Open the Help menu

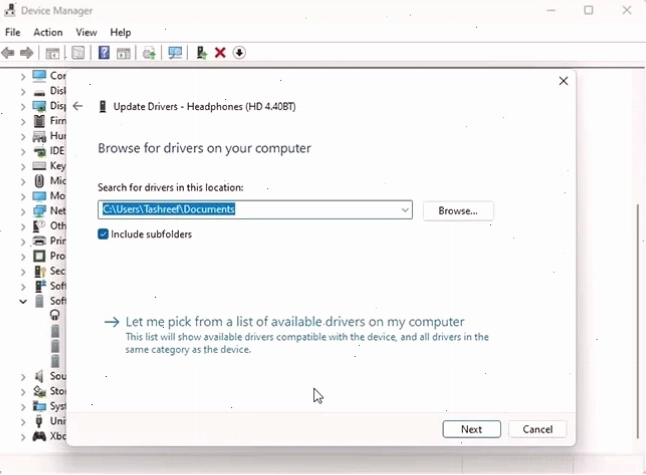tap(120, 32)
